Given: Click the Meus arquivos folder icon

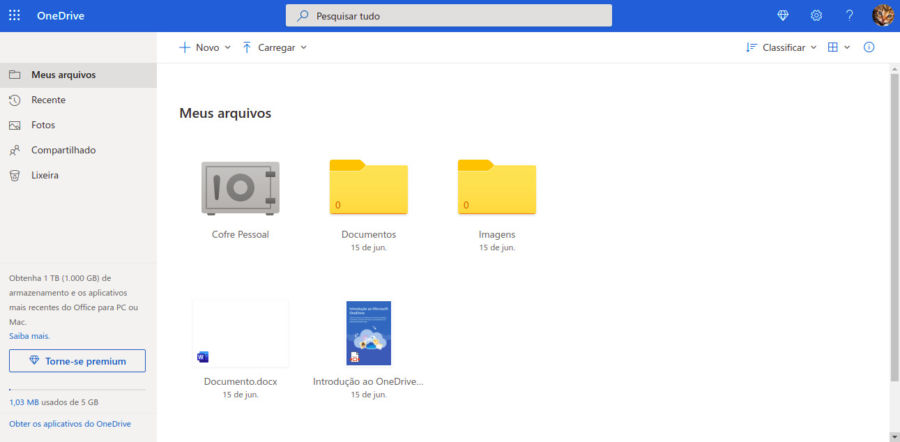Looking at the screenshot, I should (x=15, y=75).
